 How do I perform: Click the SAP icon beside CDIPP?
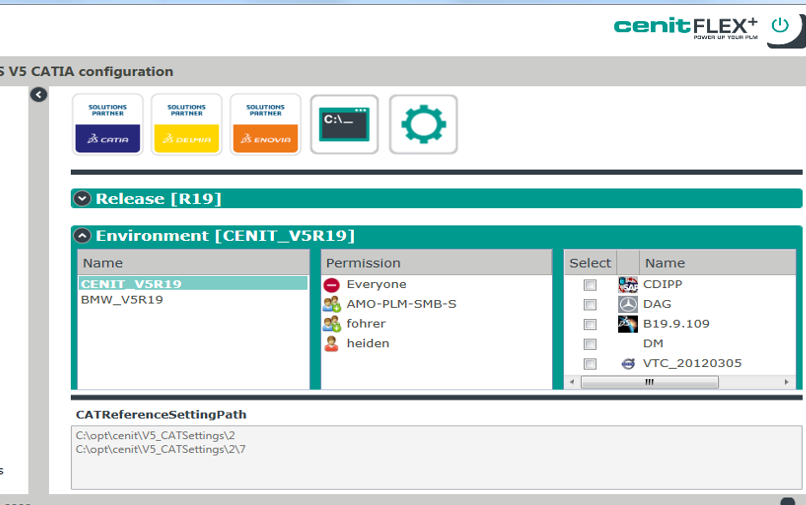[628, 284]
